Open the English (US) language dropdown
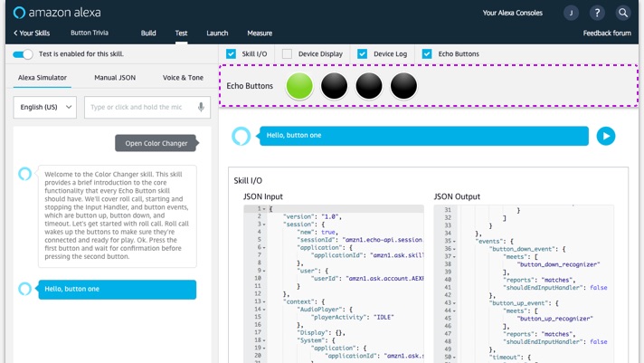 pos(44,108)
